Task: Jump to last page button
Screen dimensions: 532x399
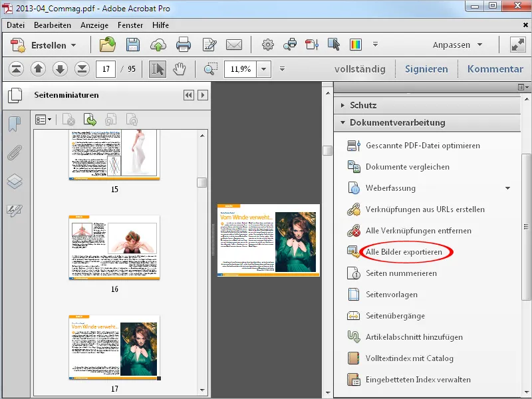Action: pyautogui.click(x=82, y=69)
